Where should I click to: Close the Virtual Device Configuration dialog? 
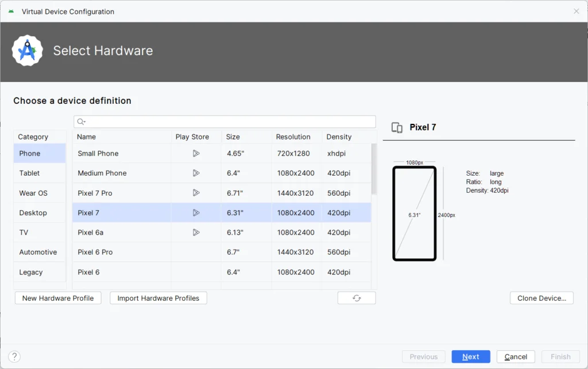(577, 11)
